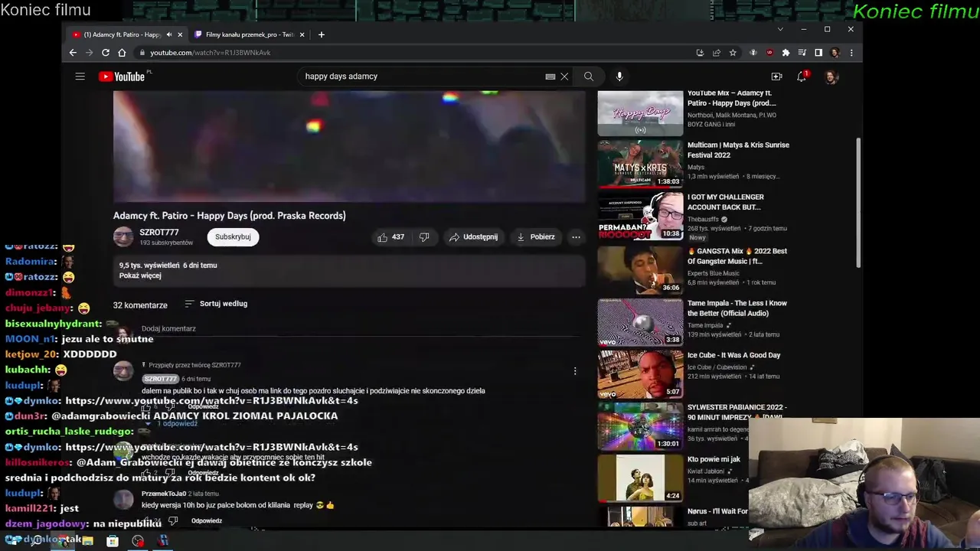Click Pobierz download button
This screenshot has width=980, height=551.
point(536,237)
